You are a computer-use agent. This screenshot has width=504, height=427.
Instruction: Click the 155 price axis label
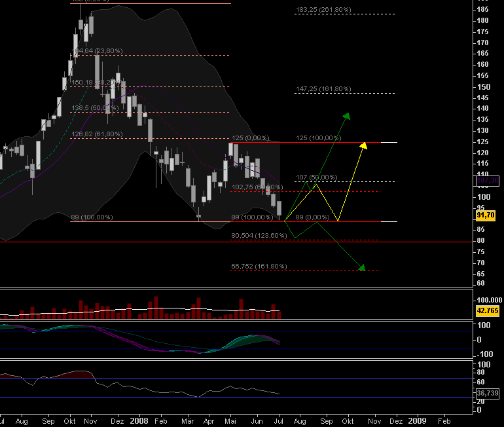point(482,75)
